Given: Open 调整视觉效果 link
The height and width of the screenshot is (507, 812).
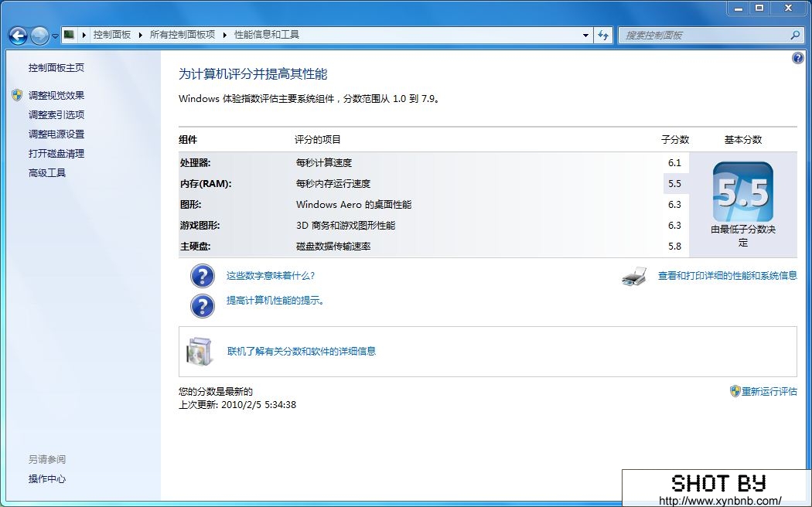Looking at the screenshot, I should click(x=56, y=96).
